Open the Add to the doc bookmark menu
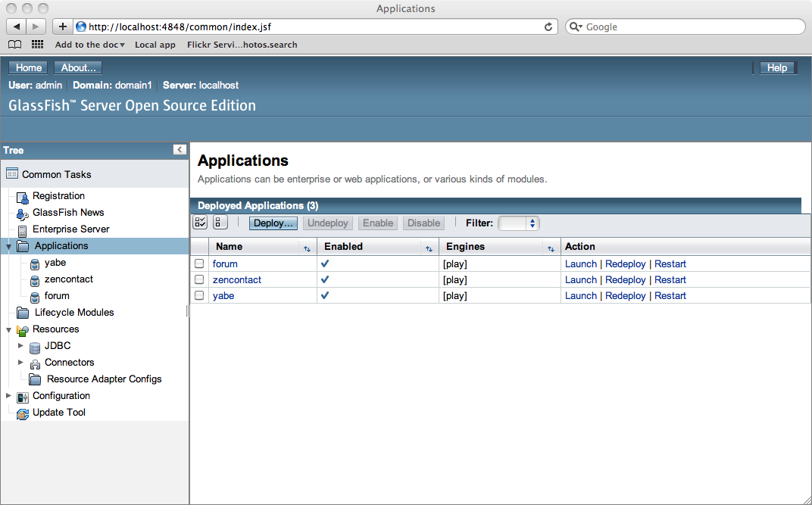Image resolution: width=812 pixels, height=505 pixels. pos(89,45)
